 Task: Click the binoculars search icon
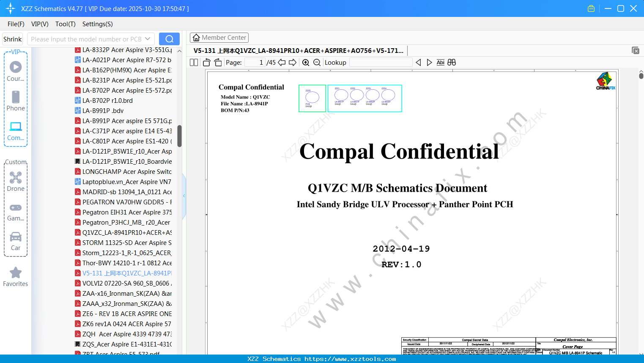pyautogui.click(x=452, y=62)
